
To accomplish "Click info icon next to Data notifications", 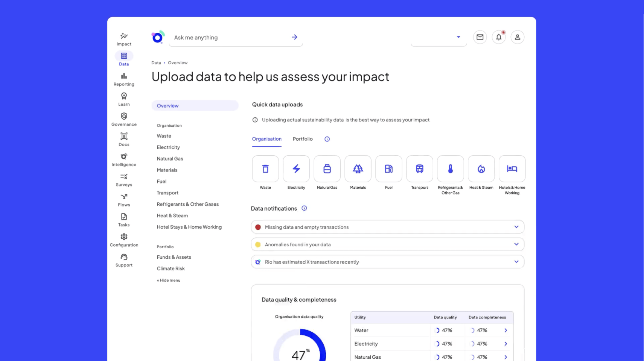I will pyautogui.click(x=304, y=208).
